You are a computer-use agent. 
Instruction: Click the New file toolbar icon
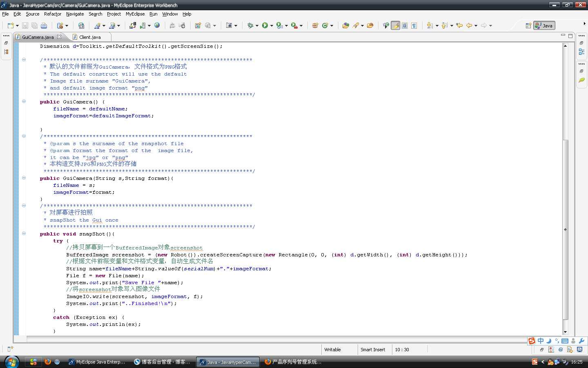point(10,25)
